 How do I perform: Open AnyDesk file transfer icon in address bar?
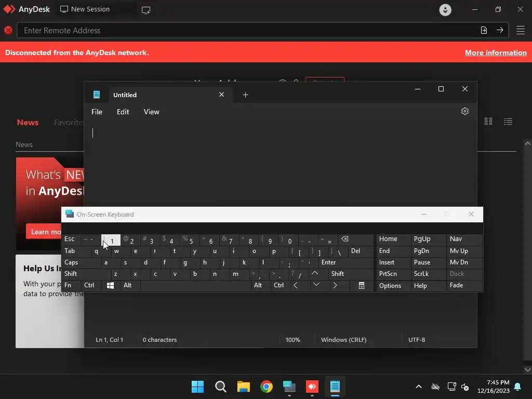pos(484,30)
